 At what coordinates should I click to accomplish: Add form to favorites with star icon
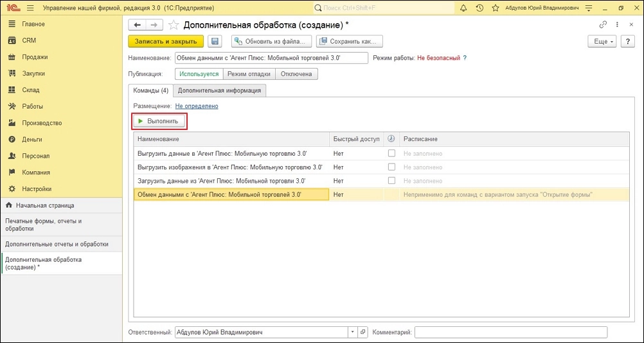tap(174, 25)
